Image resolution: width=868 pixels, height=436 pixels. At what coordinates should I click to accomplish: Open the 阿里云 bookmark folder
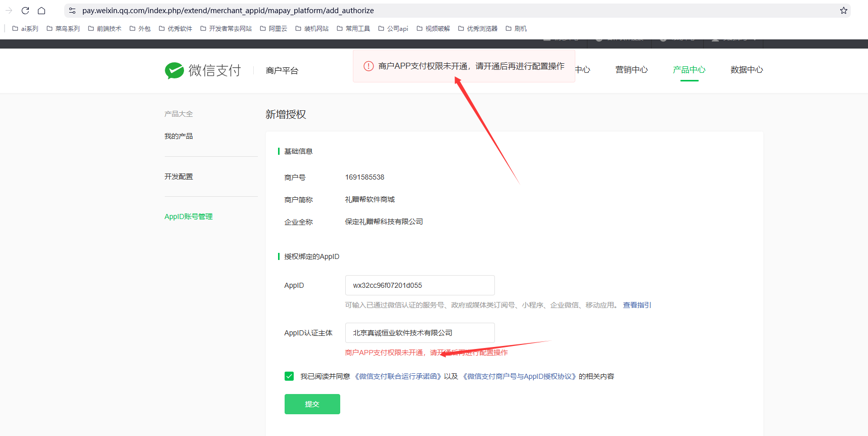[273, 29]
